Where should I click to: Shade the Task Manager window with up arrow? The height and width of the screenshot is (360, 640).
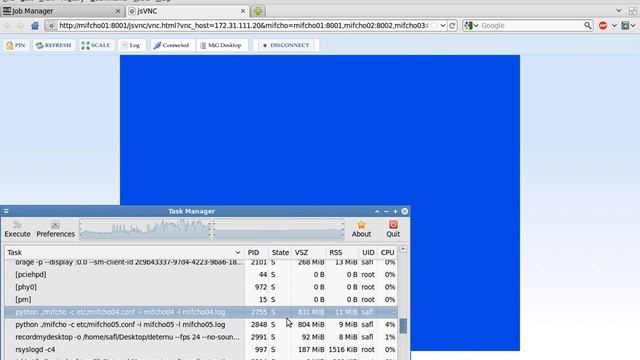[x=377, y=211]
